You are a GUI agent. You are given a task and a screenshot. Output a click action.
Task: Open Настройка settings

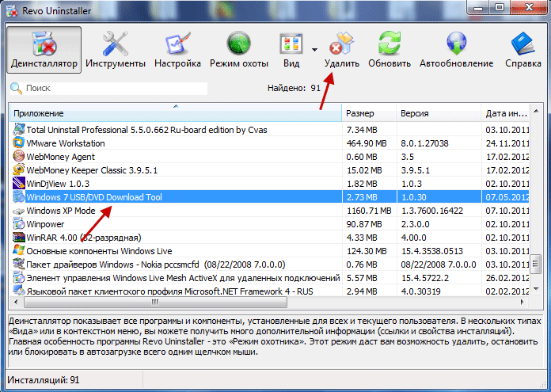point(177,49)
